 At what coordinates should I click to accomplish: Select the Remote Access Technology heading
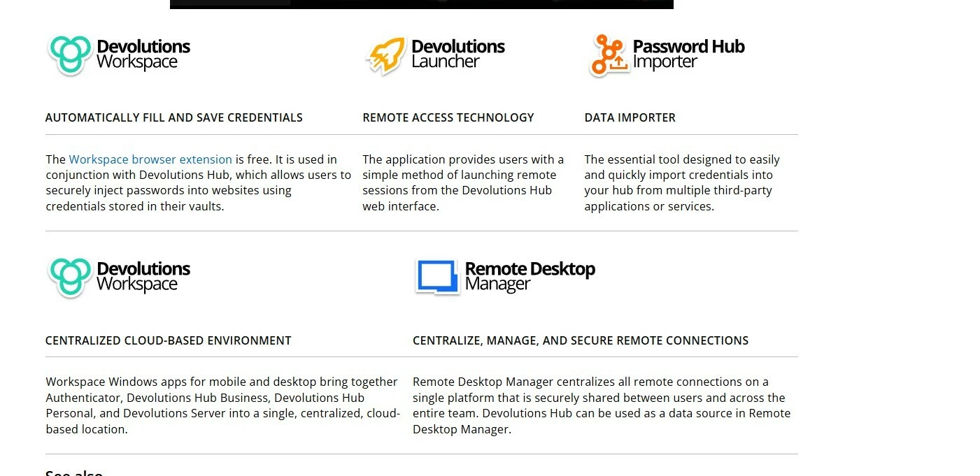(448, 117)
